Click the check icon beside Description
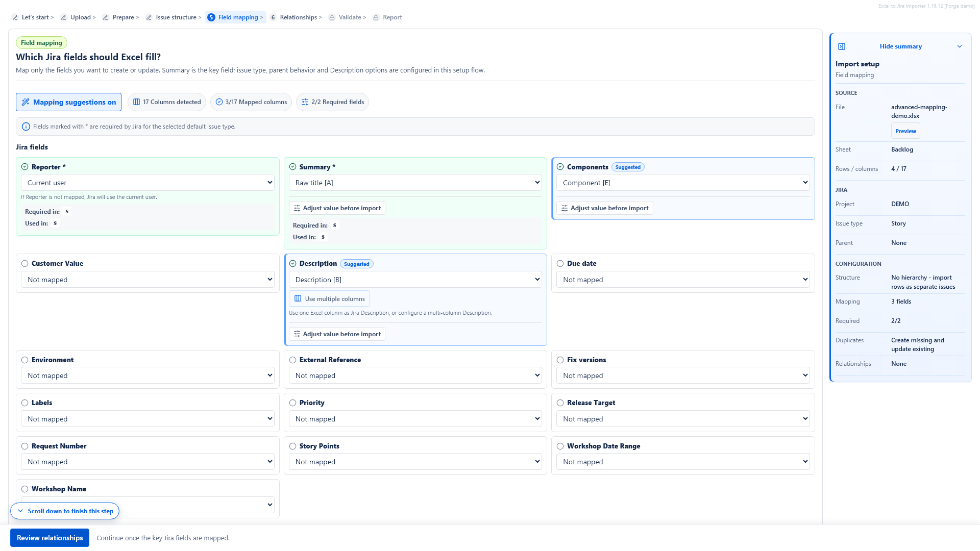Image resolution: width=980 pixels, height=551 pixels. tap(292, 264)
